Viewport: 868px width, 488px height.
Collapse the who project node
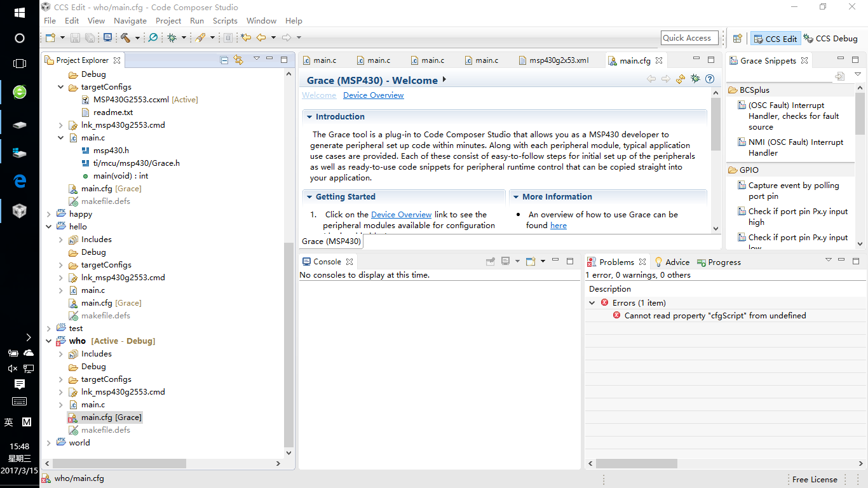tap(49, 341)
